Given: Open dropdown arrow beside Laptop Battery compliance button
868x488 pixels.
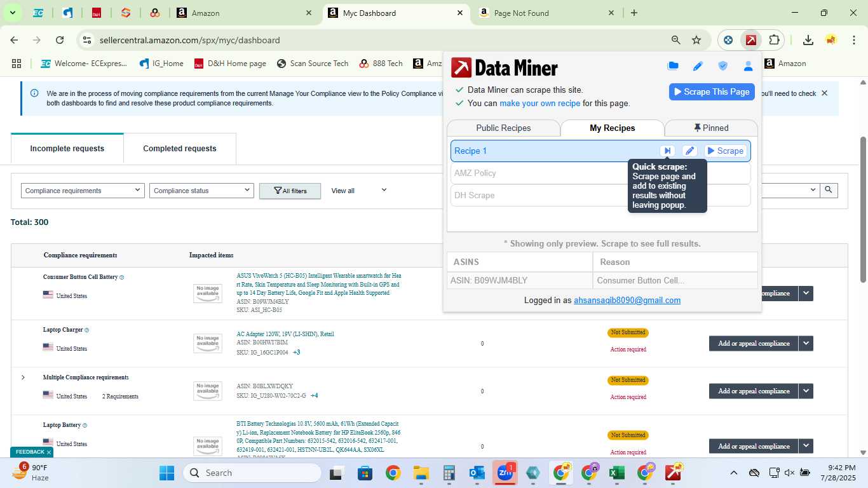Looking at the screenshot, I should coord(806,446).
